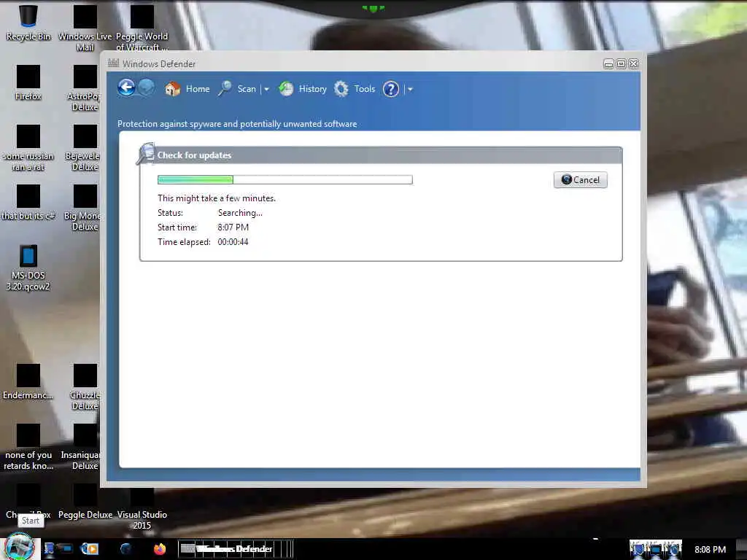The image size is (747, 560).
Task: Click the forward navigation arrow in Defender
Action: [147, 87]
